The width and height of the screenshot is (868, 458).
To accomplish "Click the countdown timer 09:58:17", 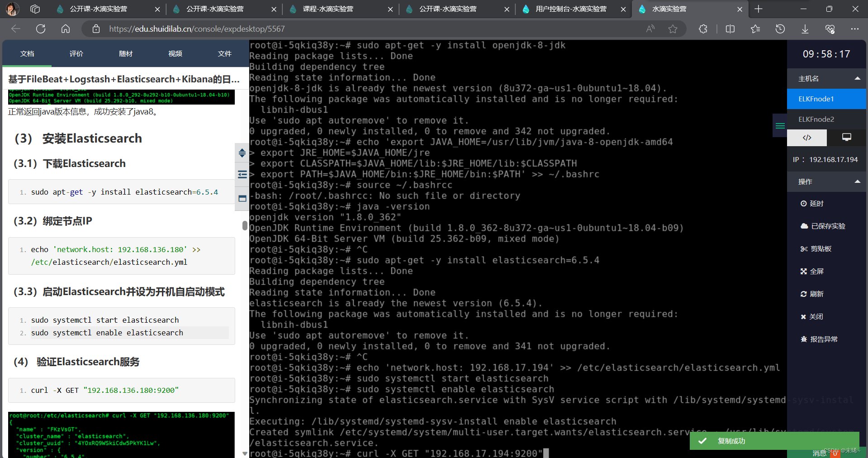I will coord(826,54).
